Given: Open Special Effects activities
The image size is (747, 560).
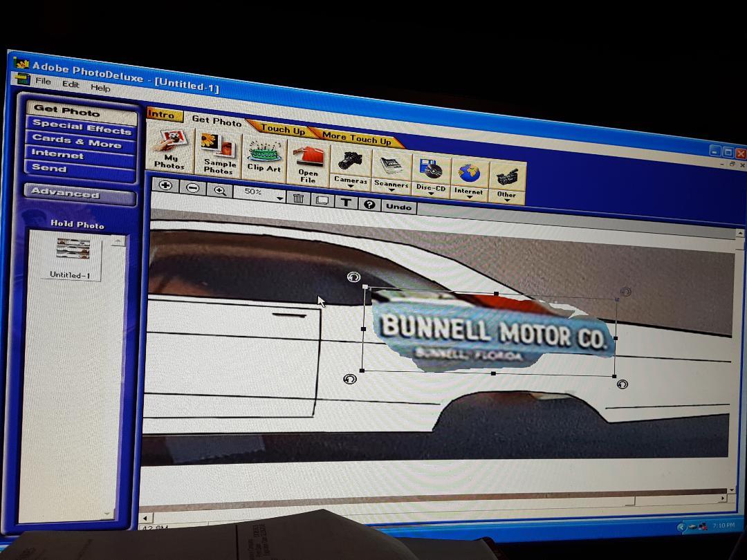Looking at the screenshot, I should (82, 127).
